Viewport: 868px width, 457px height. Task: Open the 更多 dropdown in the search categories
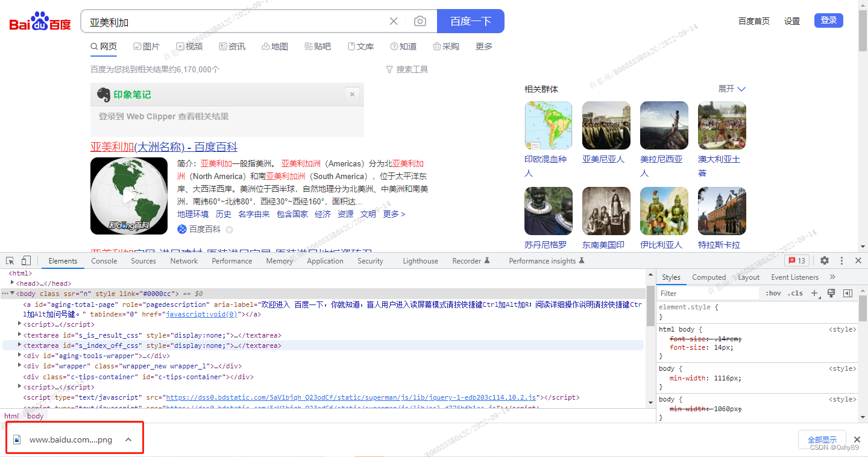click(484, 46)
